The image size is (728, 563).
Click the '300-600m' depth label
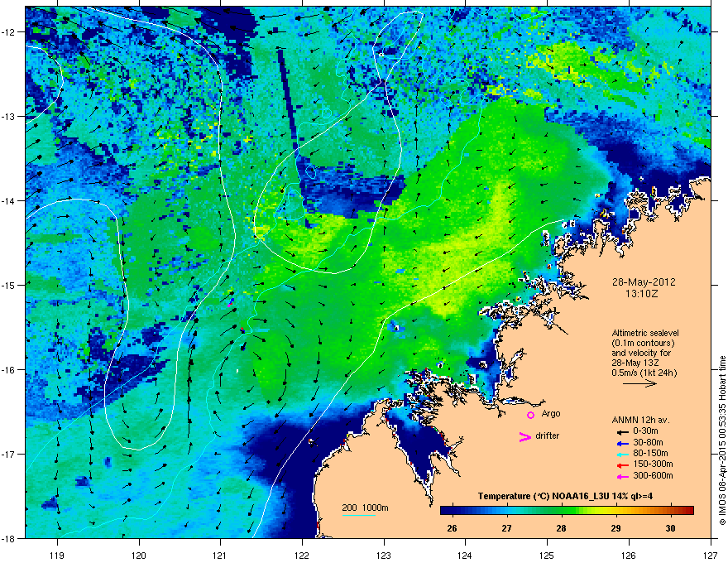[x=653, y=475]
